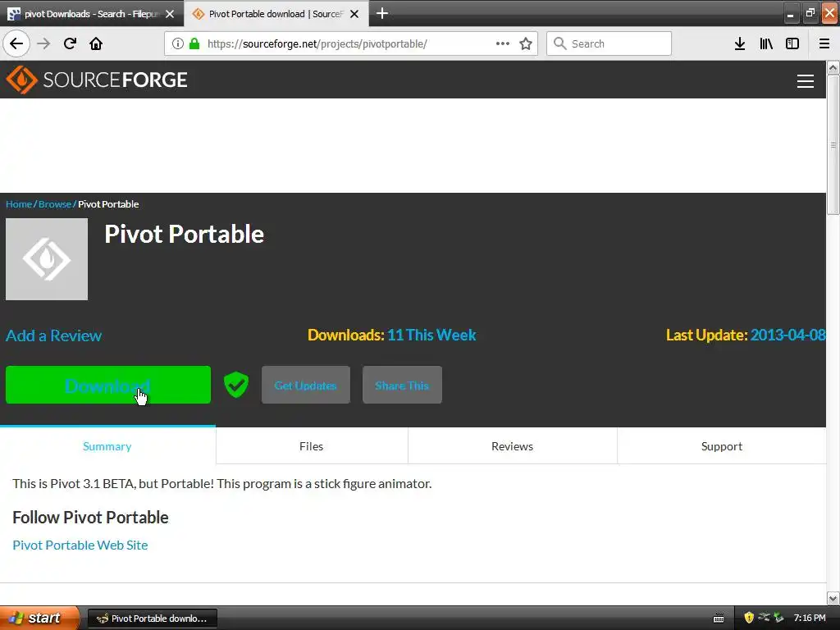
Task: Open page actions three-dots menu
Action: pos(503,43)
